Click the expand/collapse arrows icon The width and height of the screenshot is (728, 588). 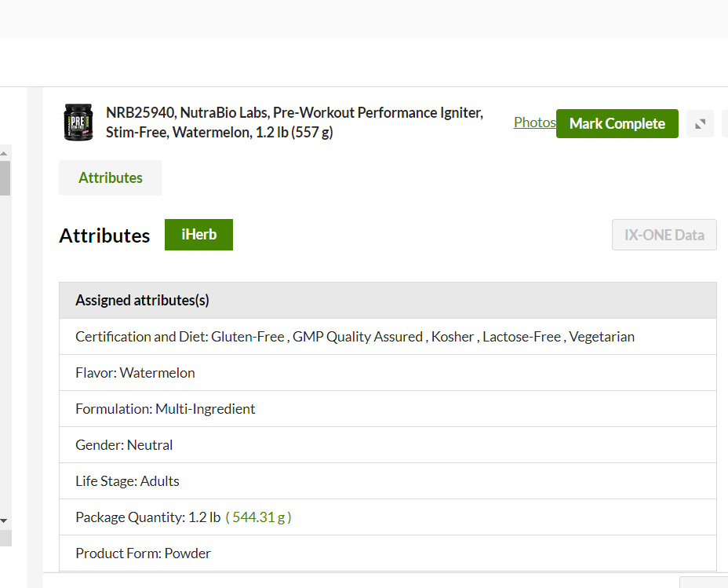coord(700,123)
